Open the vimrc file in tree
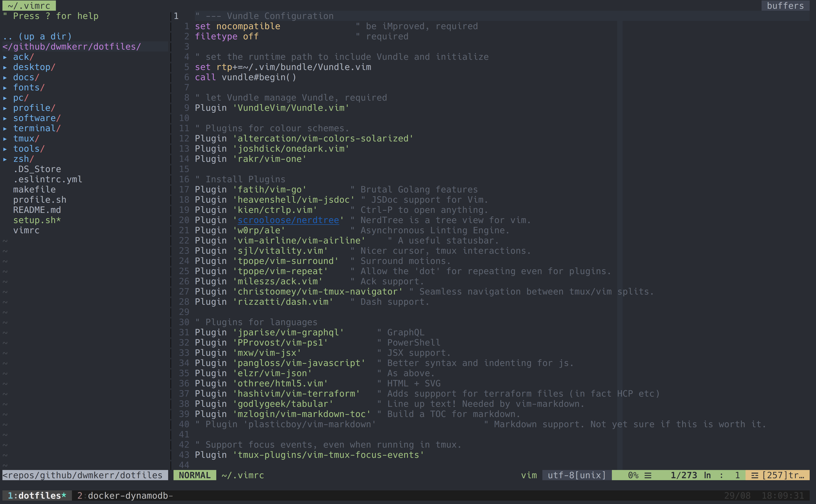The height and width of the screenshot is (504, 816). click(x=26, y=231)
